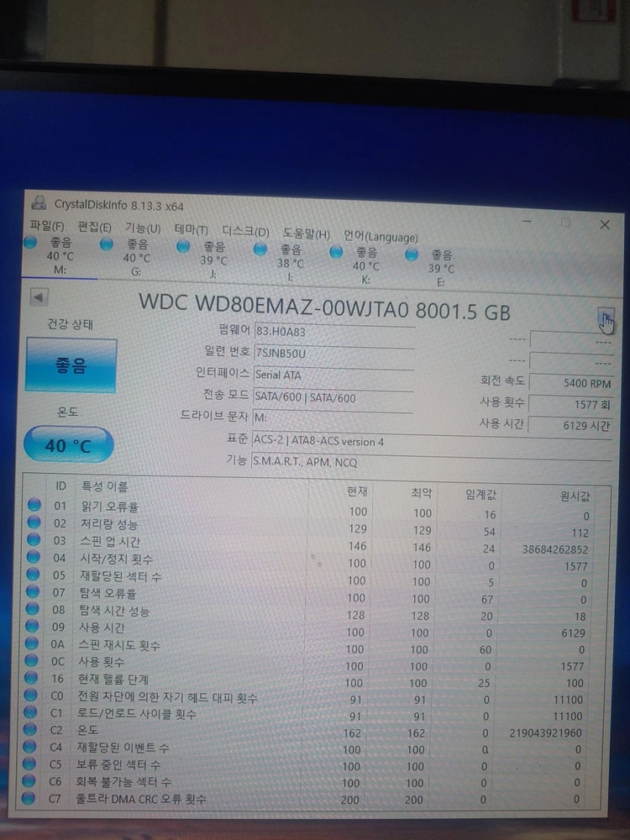Click the transfer mode field SATA/600
Image resolution: width=630 pixels, height=840 pixels.
coord(333,397)
